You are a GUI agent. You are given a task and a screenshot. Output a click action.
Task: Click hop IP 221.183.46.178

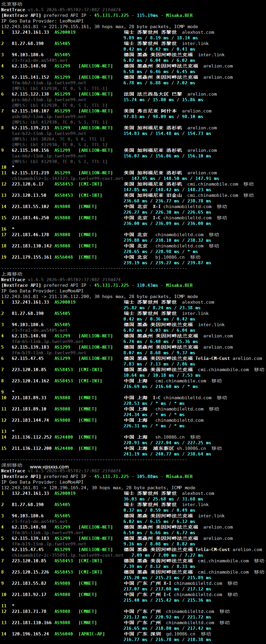pyautogui.click(x=30, y=235)
